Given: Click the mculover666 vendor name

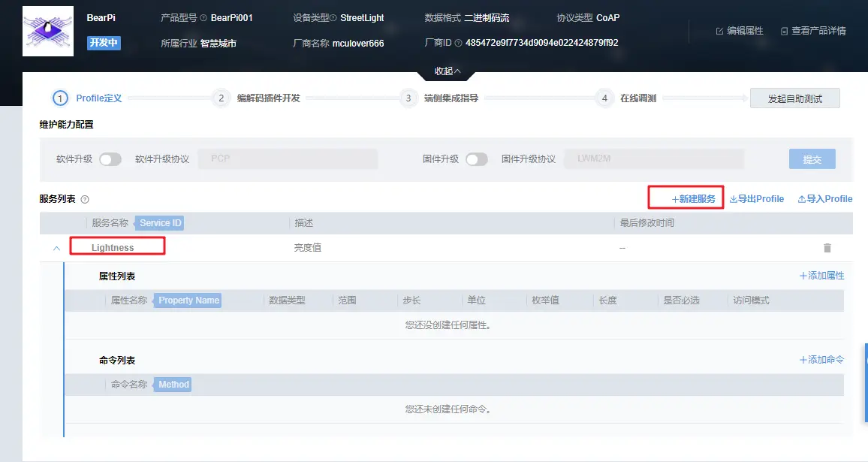Looking at the screenshot, I should [x=358, y=44].
